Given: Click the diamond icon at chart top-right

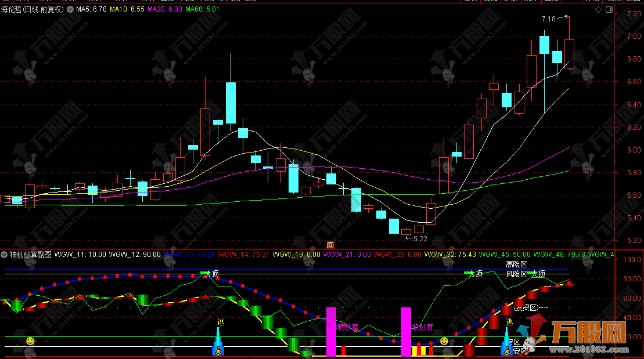Looking at the screenshot, I should (x=599, y=9).
